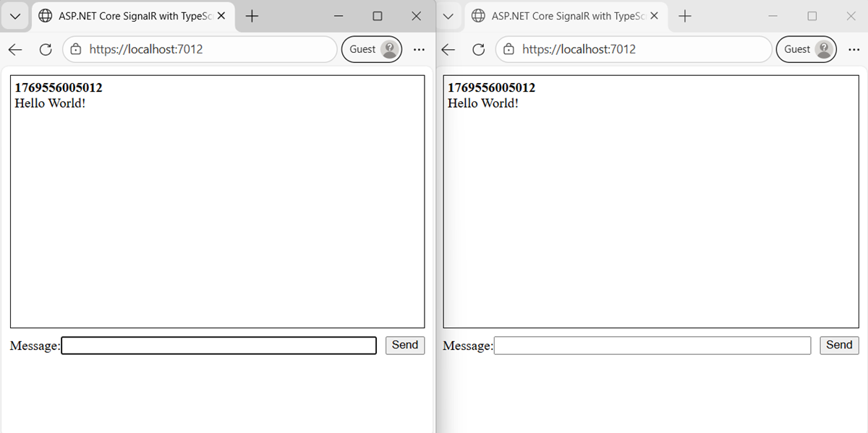Select the SignalR tab in the right window
This screenshot has width=868, height=433.
566,16
